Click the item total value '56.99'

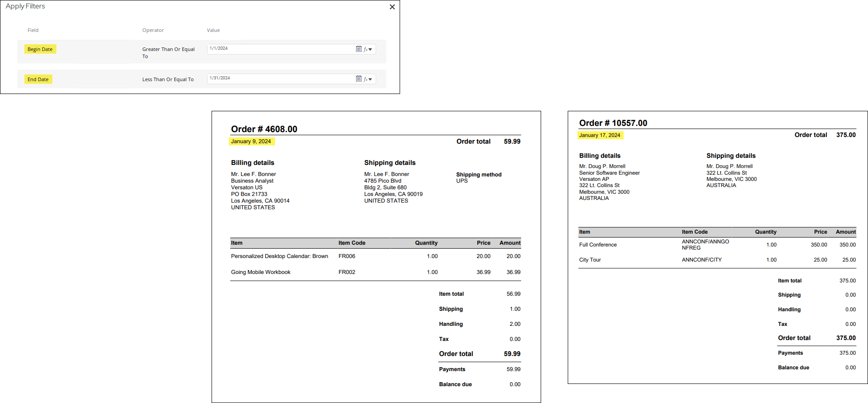(x=514, y=294)
